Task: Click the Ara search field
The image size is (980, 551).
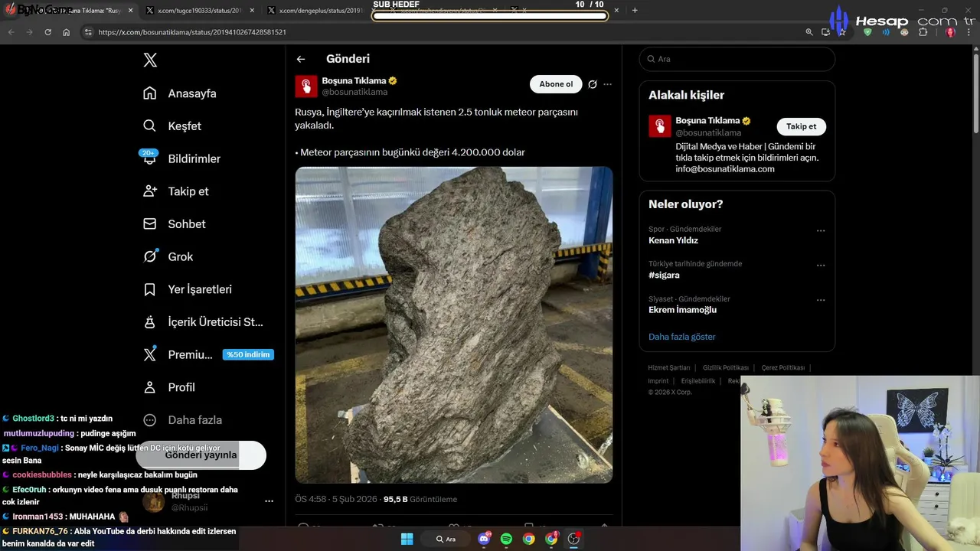Action: (737, 59)
